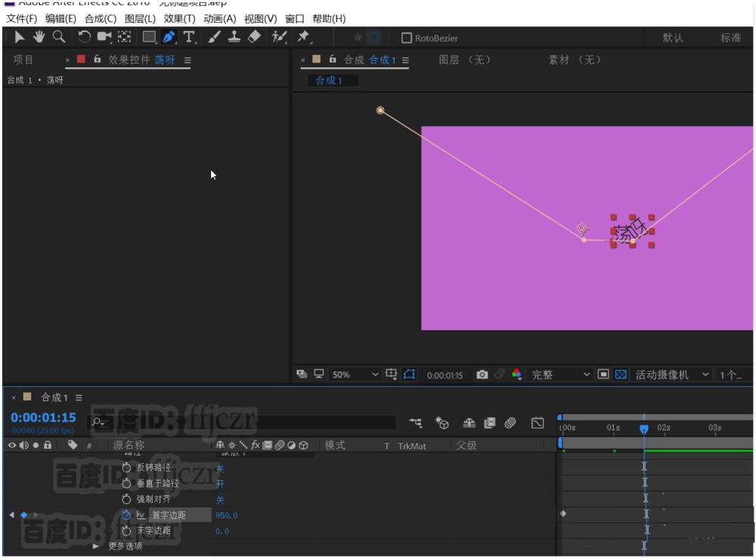Click the 950.0 value of 首字边距
The image size is (756, 559).
[226, 515]
